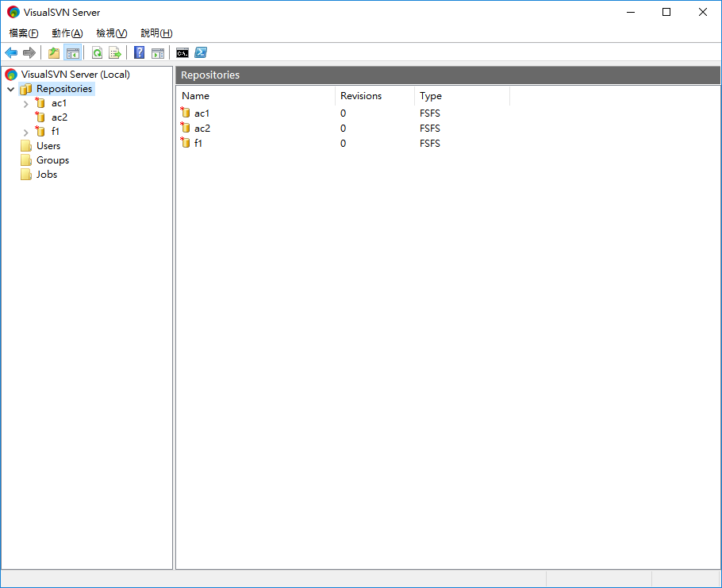722x588 pixels.
Task: Click the VisualSVN Server (Local) tree icon
Action: [11, 75]
